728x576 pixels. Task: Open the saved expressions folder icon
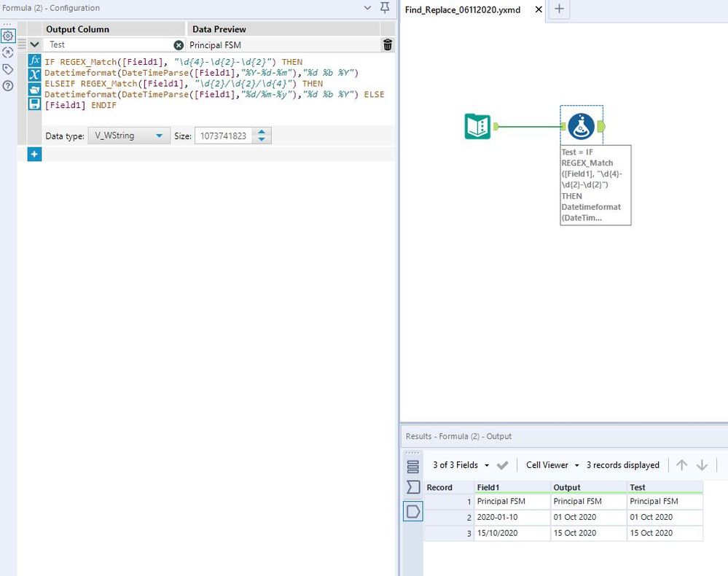pyautogui.click(x=34, y=90)
